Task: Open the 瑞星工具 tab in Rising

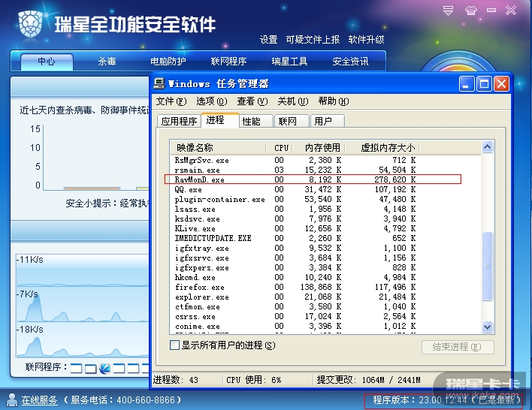Action: click(289, 62)
